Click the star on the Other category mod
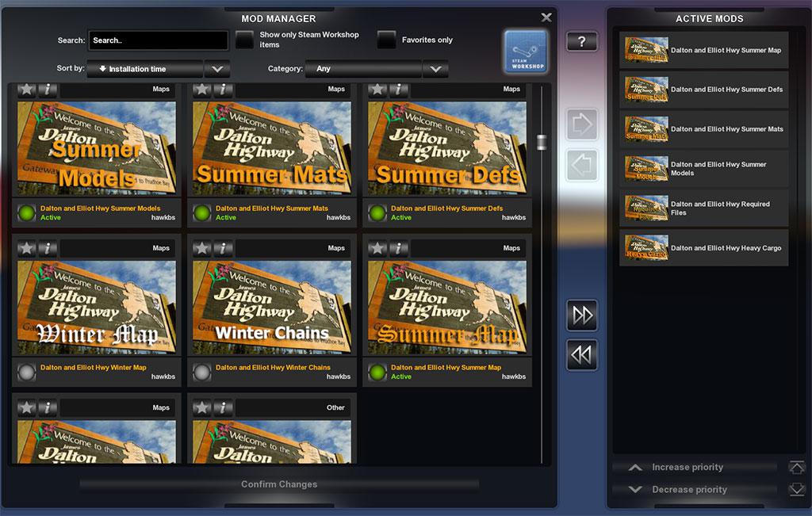The image size is (812, 516). click(x=202, y=408)
